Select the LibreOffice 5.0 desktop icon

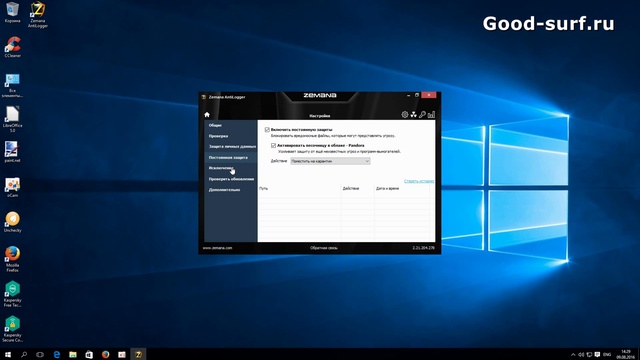tap(12, 119)
